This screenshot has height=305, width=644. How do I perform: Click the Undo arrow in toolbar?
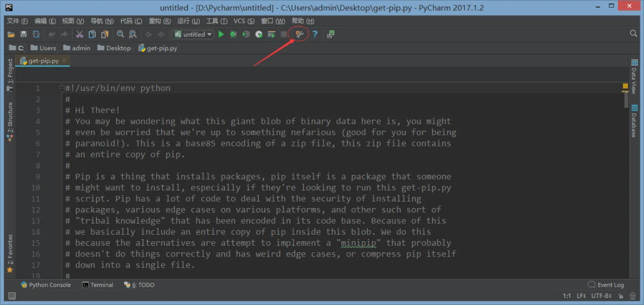(52, 34)
